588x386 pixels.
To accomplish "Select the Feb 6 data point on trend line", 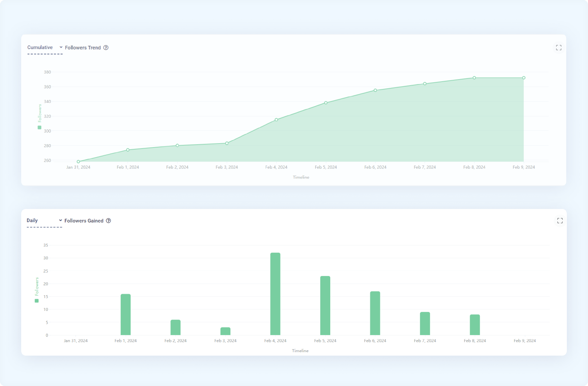I will click(375, 90).
